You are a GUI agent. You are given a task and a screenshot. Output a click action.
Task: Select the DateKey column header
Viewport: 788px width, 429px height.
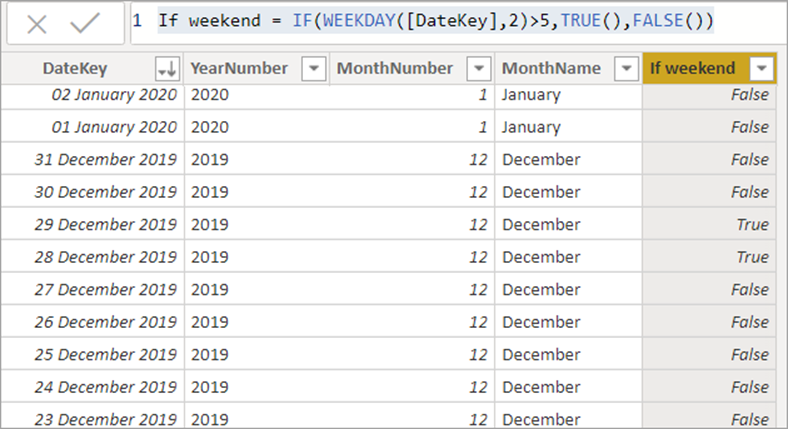(75, 68)
